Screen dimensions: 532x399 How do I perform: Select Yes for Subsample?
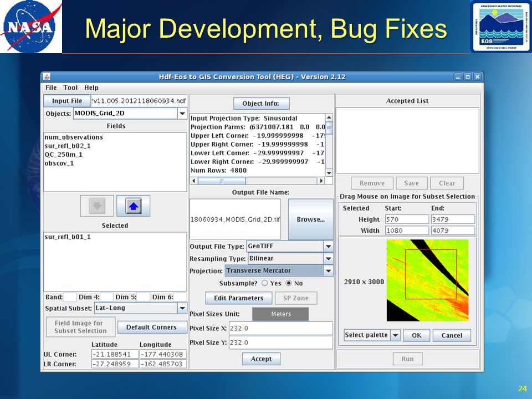pos(265,283)
